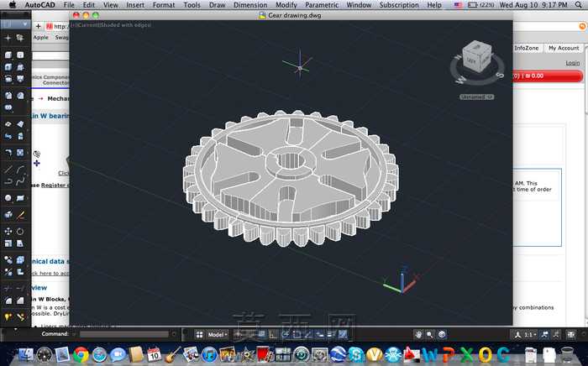Open the Model layout dropdown
This screenshot has width=588, height=366.
pyautogui.click(x=218, y=335)
